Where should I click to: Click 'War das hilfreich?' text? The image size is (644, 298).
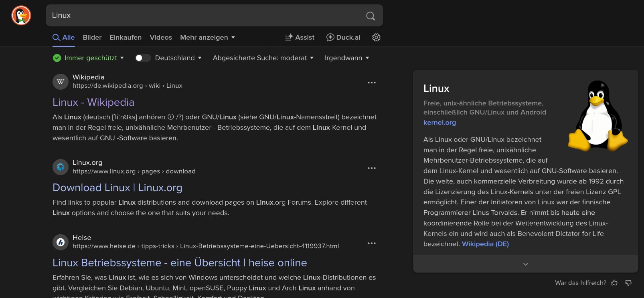click(x=580, y=283)
